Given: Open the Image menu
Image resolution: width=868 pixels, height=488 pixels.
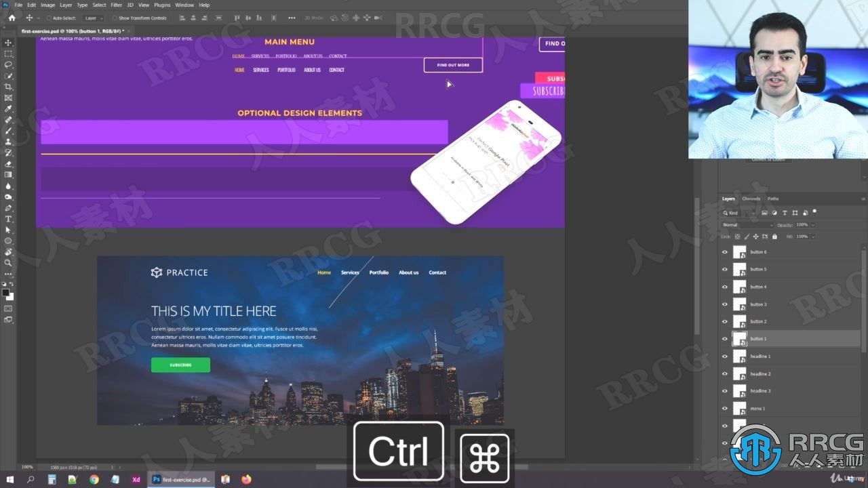Looking at the screenshot, I should 47,5.
